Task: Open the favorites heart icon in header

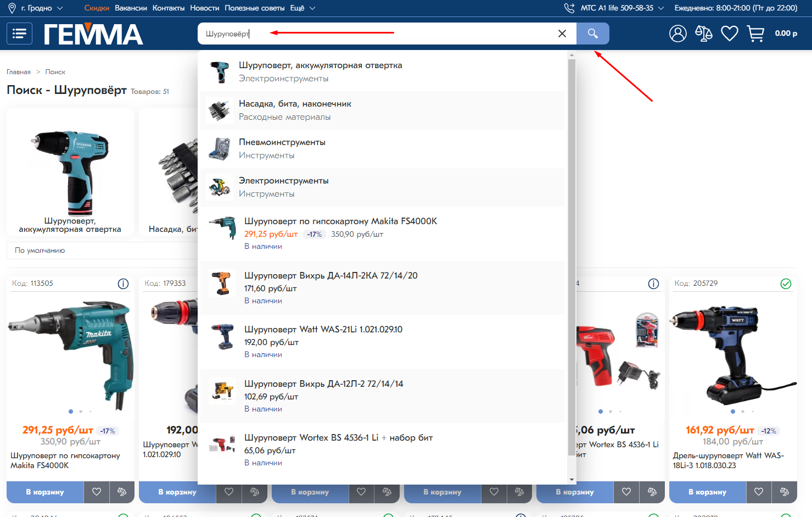Action: (x=729, y=34)
